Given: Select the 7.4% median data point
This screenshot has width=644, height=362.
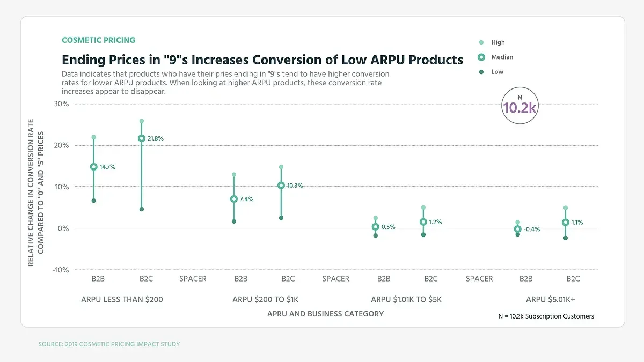Looking at the screenshot, I should tap(234, 199).
